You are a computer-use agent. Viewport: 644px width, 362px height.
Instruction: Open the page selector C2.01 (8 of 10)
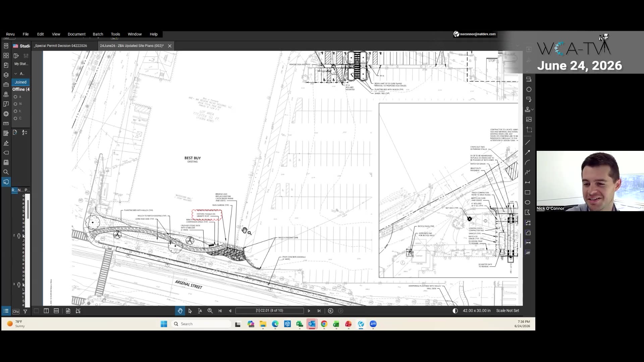(269, 311)
